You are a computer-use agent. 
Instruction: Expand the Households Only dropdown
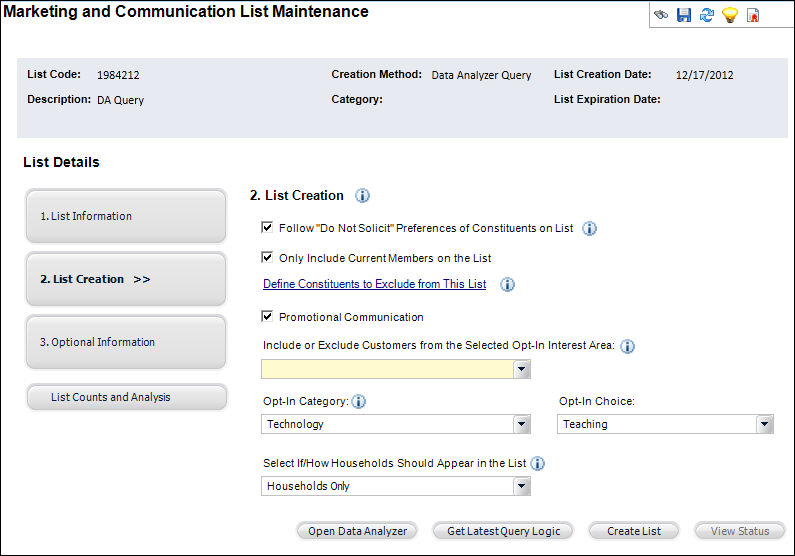click(521, 487)
